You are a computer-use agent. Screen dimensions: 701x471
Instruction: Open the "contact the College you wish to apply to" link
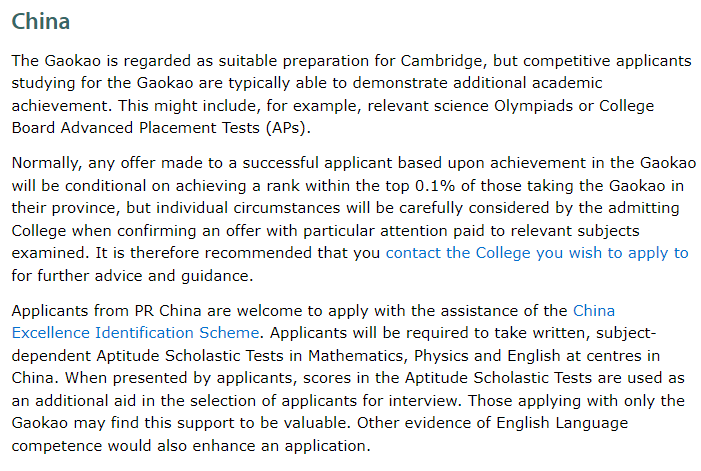(537, 253)
